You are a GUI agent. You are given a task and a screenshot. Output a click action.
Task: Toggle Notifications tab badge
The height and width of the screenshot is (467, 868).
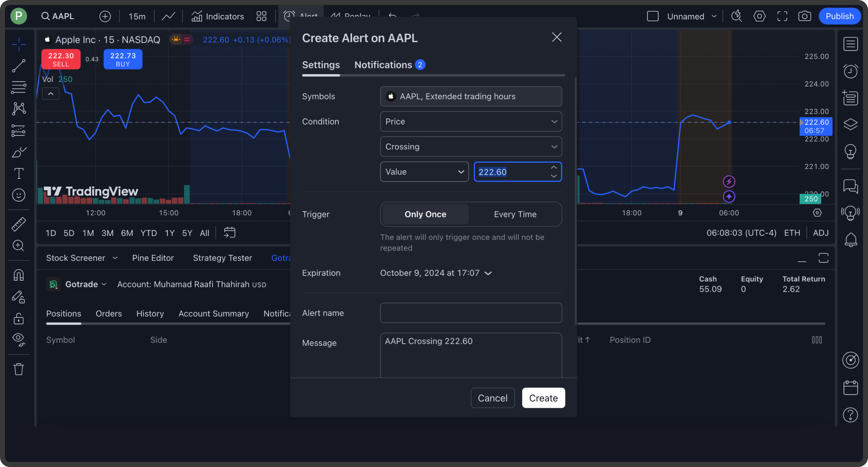420,65
